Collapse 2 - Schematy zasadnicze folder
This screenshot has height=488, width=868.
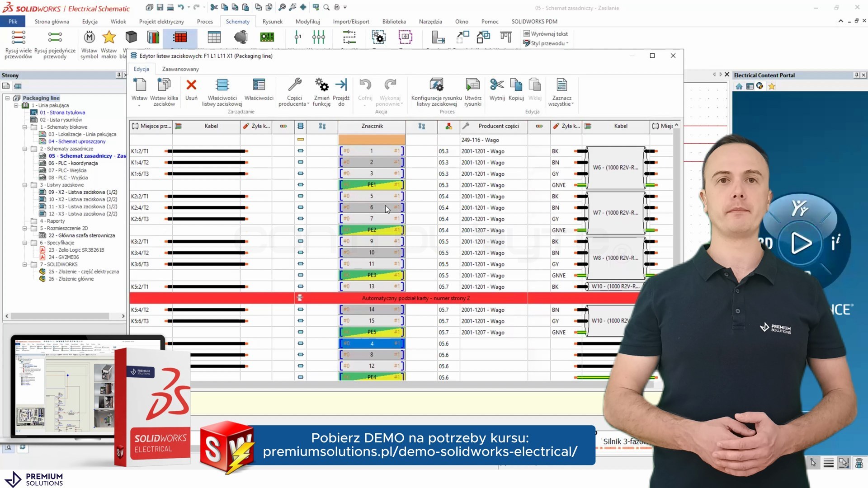tap(25, 149)
